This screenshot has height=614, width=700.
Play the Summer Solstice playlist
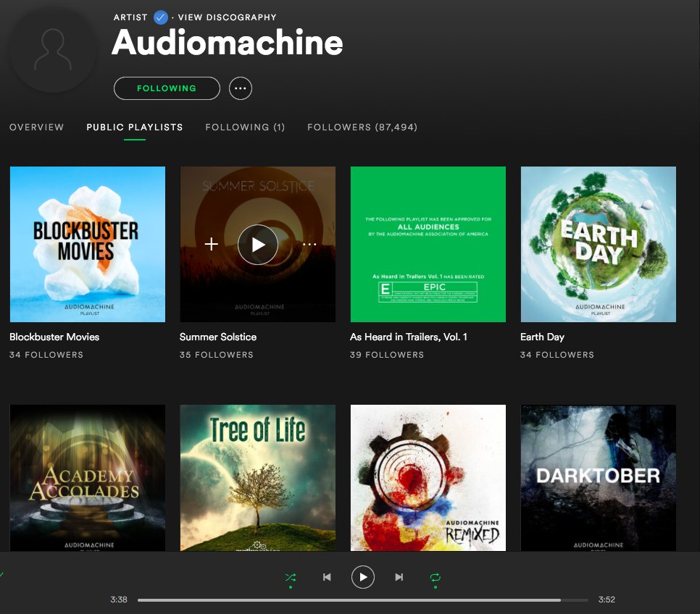258,245
